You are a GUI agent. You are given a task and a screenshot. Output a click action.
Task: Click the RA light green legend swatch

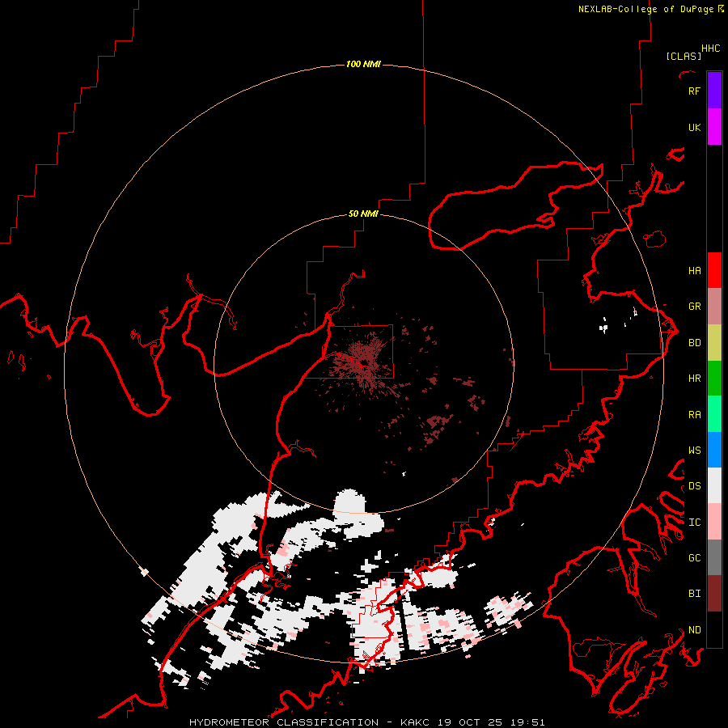tap(714, 414)
